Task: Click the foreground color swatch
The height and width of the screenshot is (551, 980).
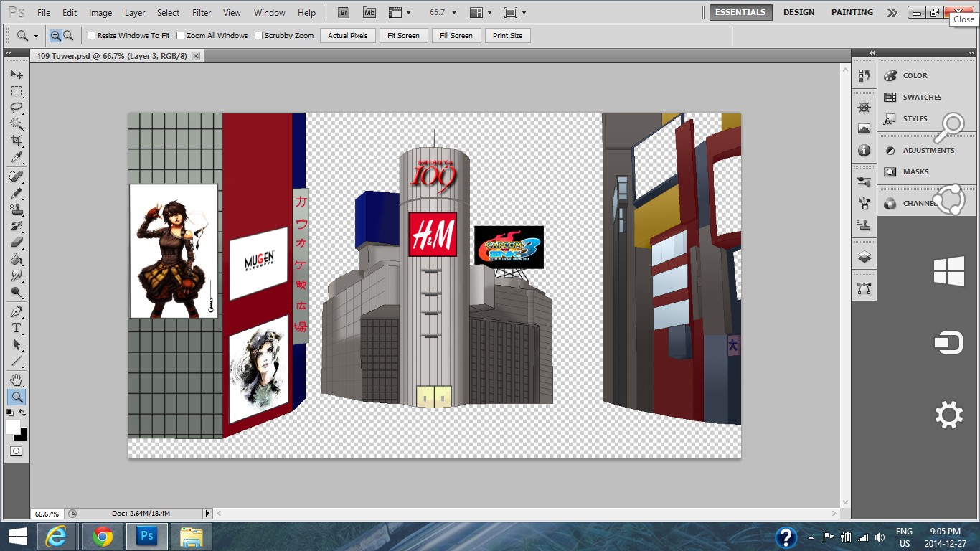Action: [x=13, y=427]
